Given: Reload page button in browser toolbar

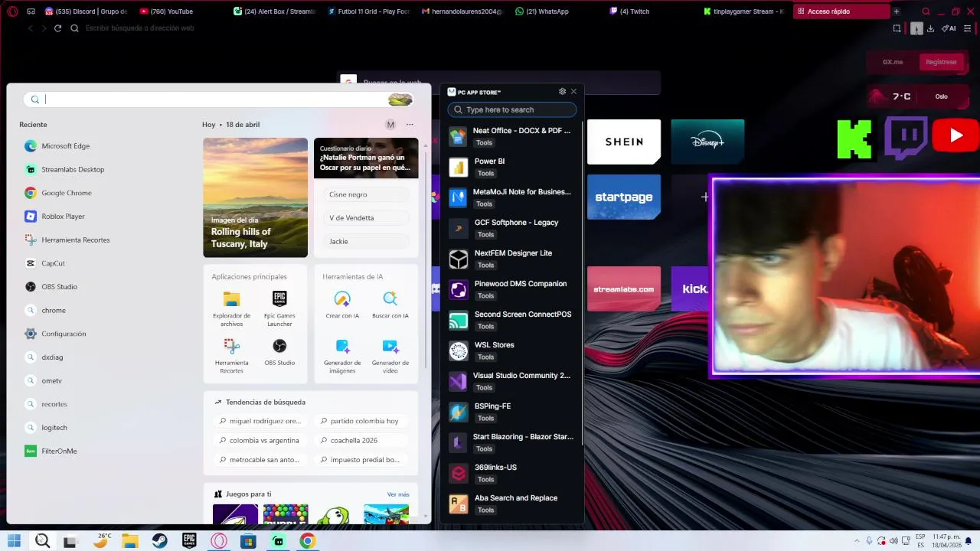Looking at the screenshot, I should coord(57,28).
